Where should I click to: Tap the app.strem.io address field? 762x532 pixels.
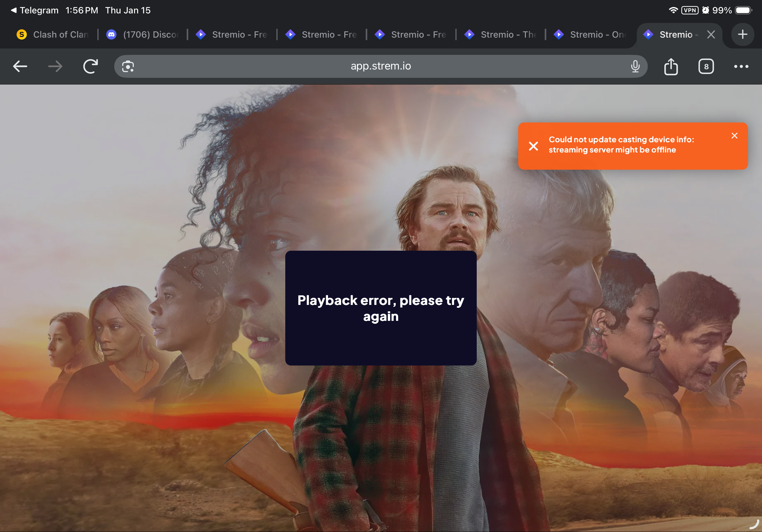[381, 66]
